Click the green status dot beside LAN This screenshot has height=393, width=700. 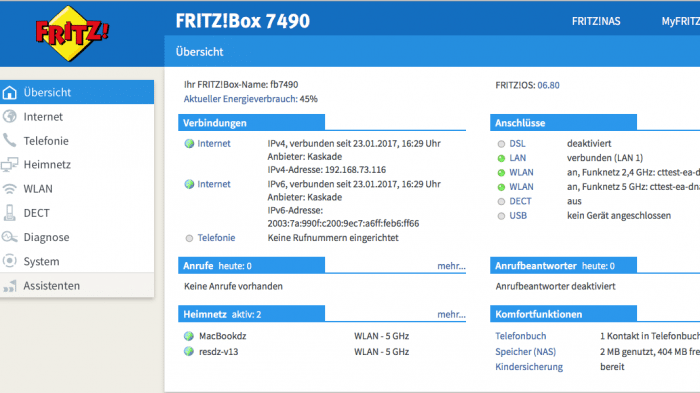(x=501, y=158)
